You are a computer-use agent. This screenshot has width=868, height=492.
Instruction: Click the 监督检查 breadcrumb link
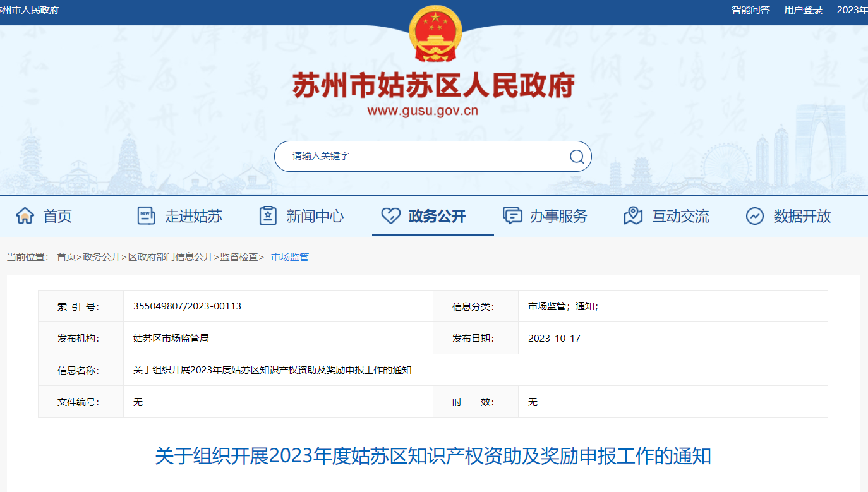coord(239,257)
